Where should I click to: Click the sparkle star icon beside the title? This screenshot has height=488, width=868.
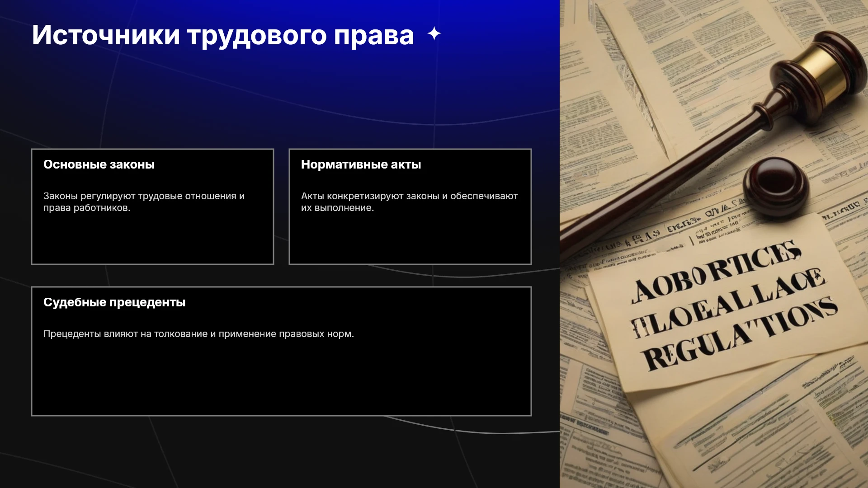(x=434, y=34)
